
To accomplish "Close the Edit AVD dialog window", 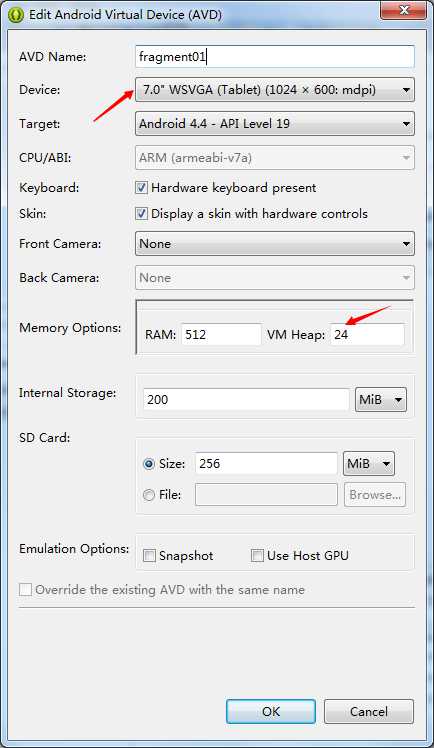I will coord(404,10).
